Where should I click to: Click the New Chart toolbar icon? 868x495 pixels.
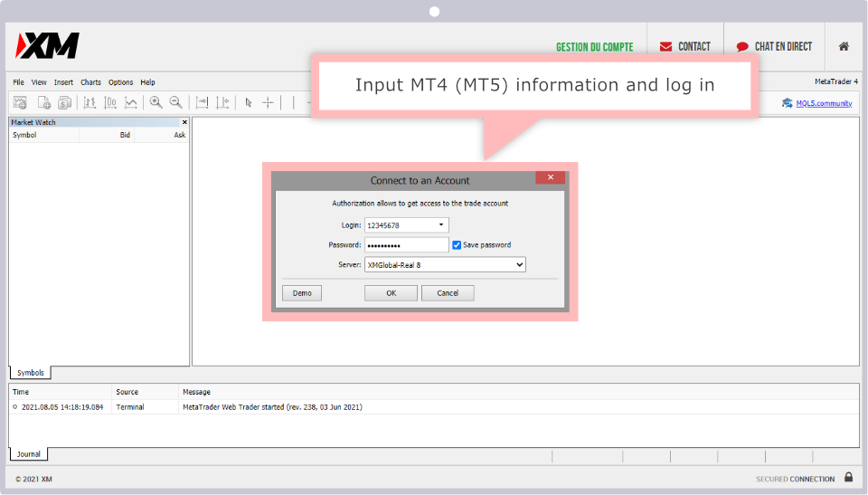coord(21,102)
